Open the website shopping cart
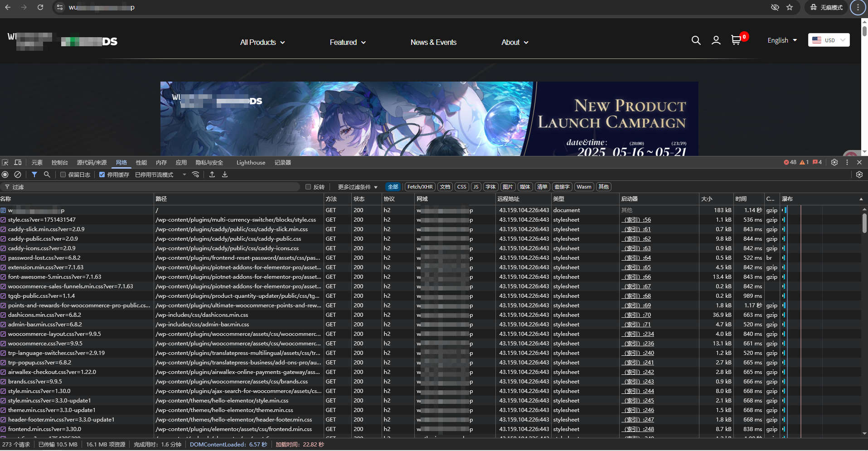This screenshot has height=451, width=868. (x=736, y=40)
